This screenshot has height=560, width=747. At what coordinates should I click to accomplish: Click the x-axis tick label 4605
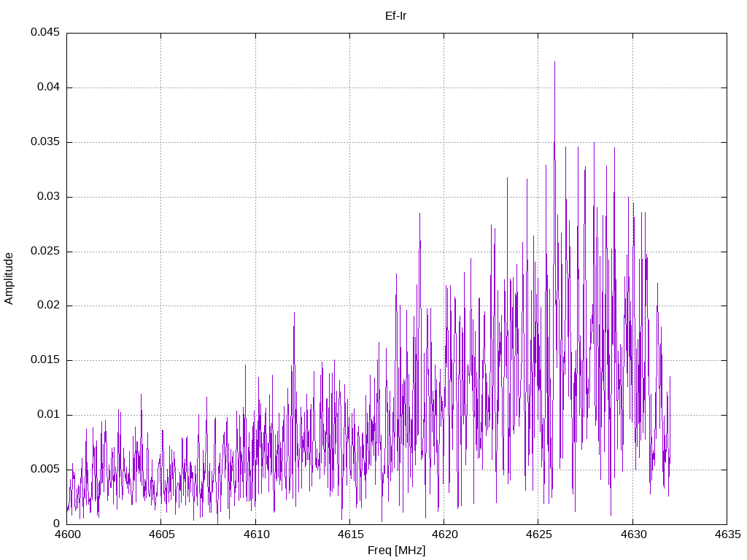click(161, 534)
